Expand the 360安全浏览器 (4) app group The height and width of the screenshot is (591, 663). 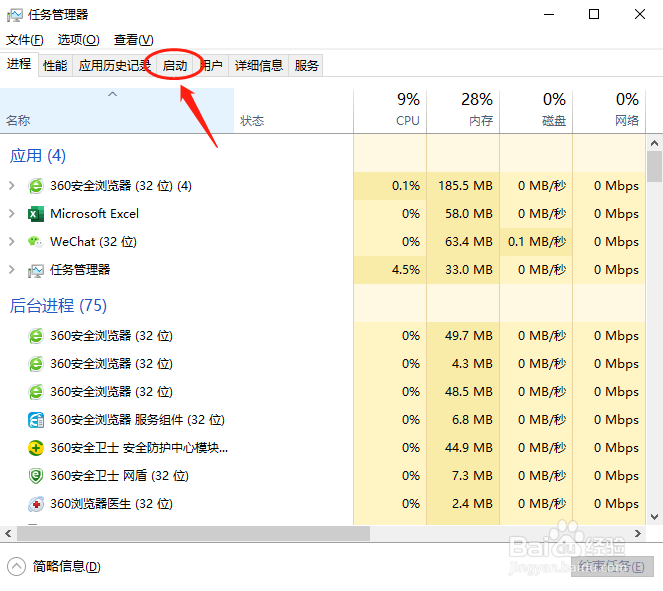click(12, 186)
